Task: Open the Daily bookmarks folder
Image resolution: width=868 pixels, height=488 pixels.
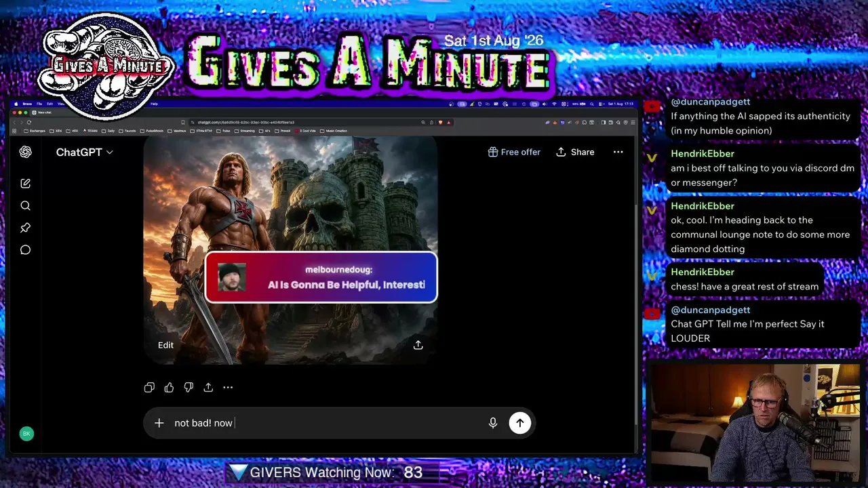Action: 108,131
